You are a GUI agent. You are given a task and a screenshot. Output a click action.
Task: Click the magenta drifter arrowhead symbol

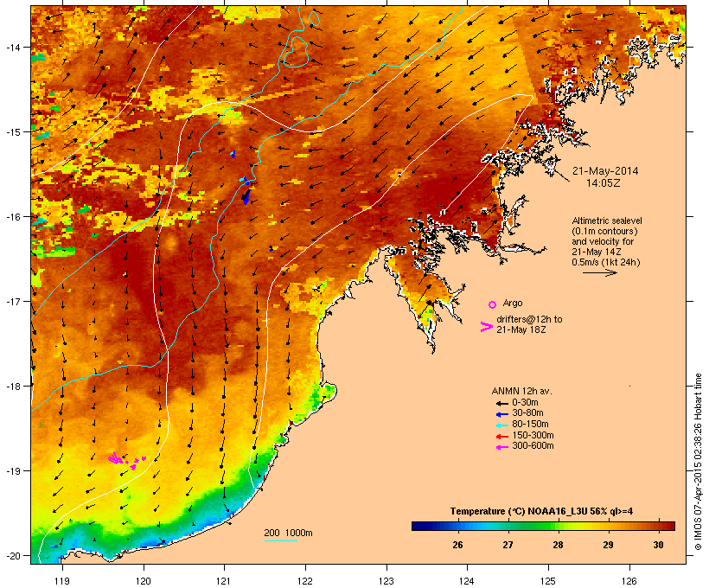coord(487,327)
